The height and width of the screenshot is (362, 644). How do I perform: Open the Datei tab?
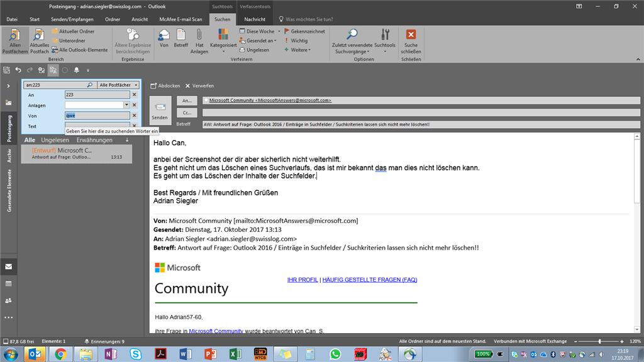(x=12, y=19)
